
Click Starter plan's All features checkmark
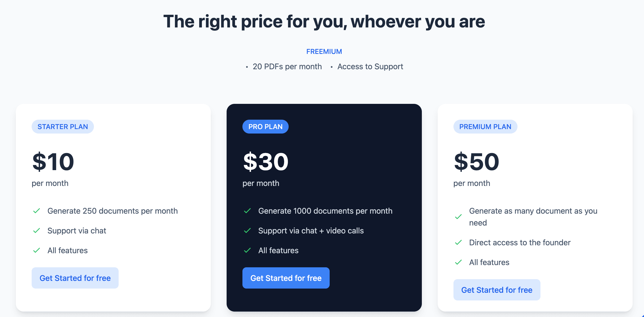pos(37,250)
